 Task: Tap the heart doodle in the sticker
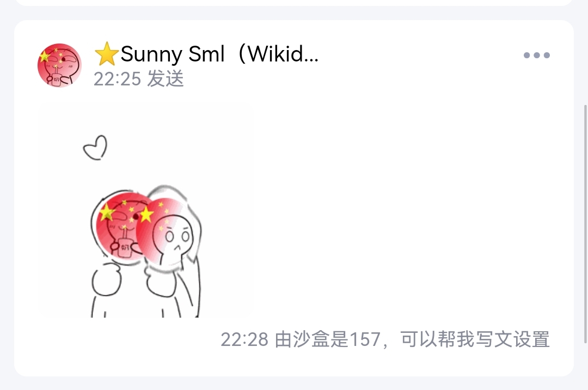click(95, 147)
